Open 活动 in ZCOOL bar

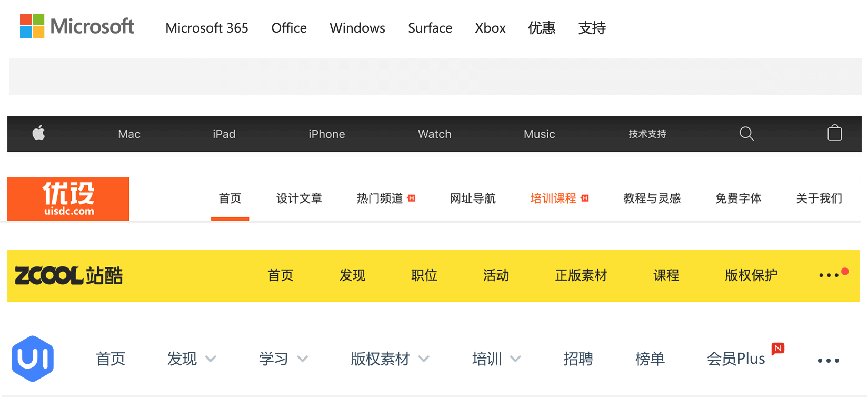point(496,275)
